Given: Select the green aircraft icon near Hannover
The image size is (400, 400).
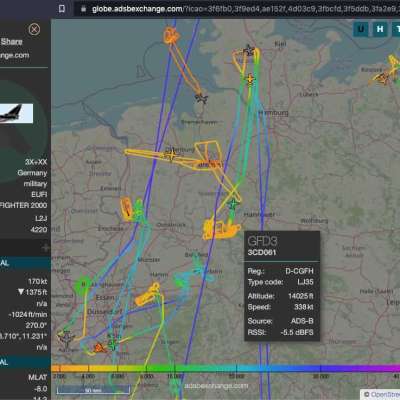Looking at the screenshot, I should click(x=233, y=204).
